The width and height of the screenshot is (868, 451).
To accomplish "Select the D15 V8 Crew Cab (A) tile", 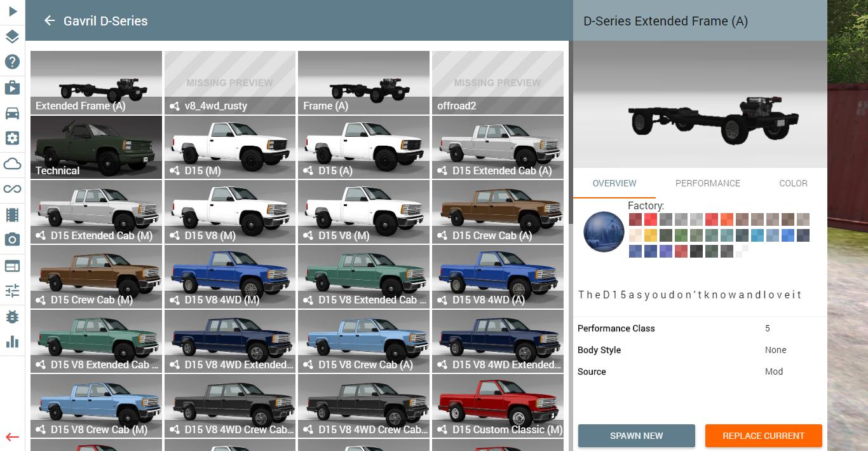I will pos(363,341).
